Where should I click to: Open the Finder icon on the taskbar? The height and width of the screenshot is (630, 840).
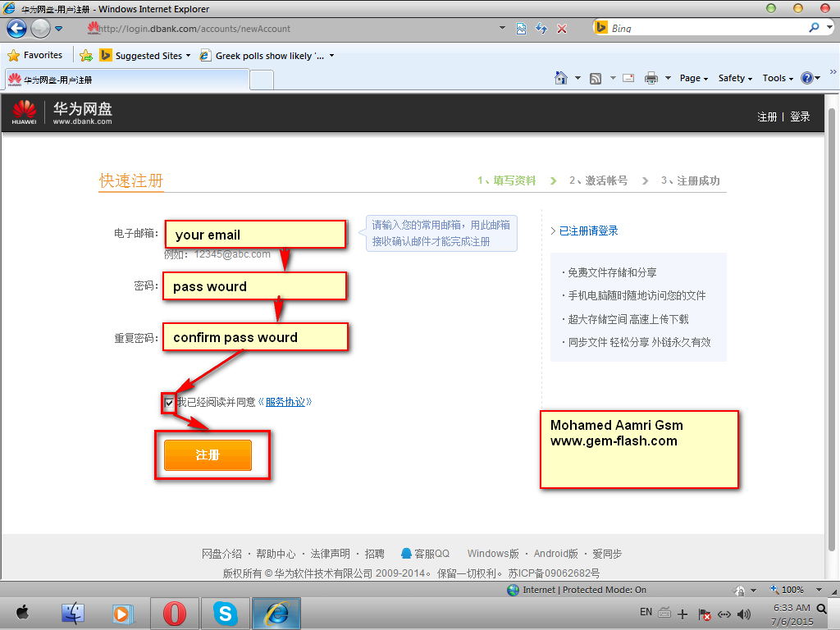tap(73, 613)
